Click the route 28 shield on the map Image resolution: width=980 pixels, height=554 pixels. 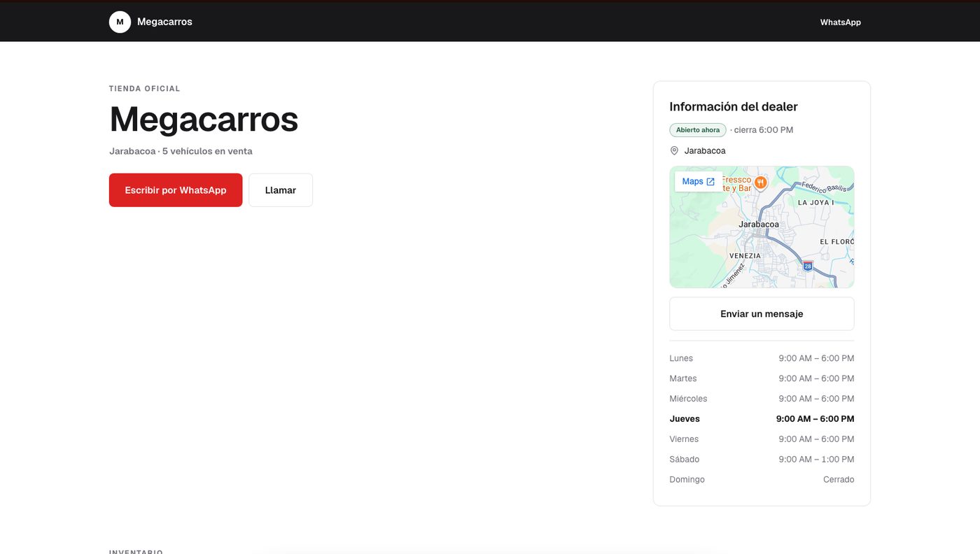pyautogui.click(x=808, y=266)
